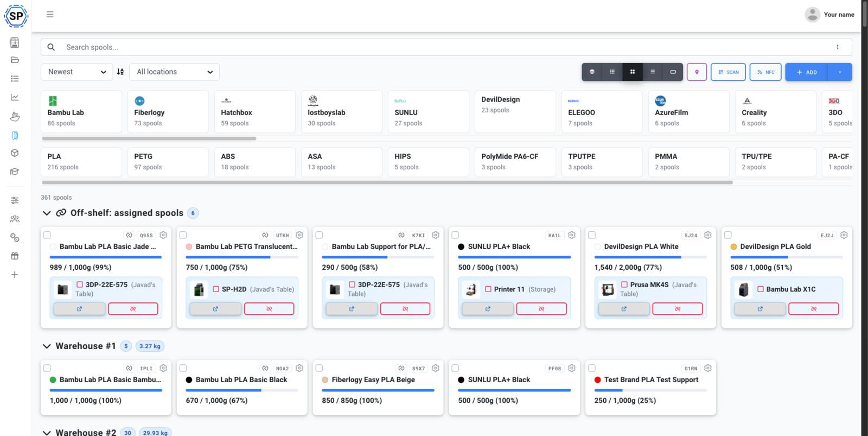Screen dimensions: 868x436
Task: Tick the DevilDesign PLA Gold spool checkbox
Action: [x=728, y=235]
